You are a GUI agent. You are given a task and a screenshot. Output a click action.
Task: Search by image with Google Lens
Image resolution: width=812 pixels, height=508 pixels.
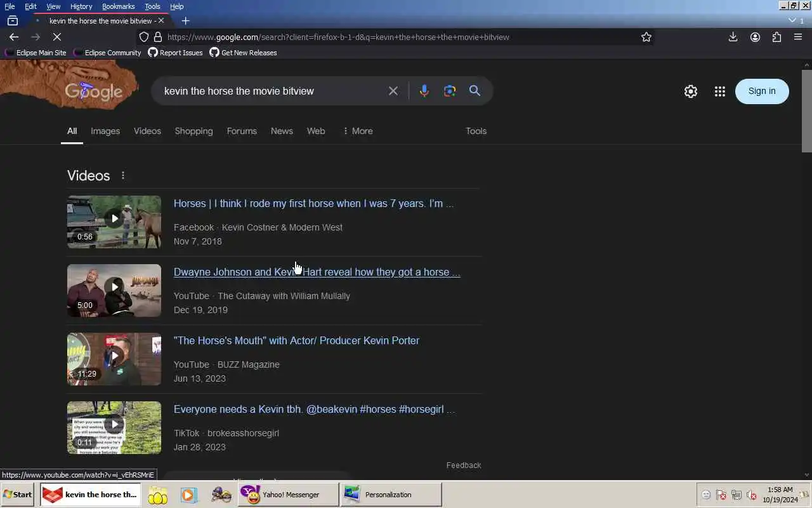tap(450, 91)
